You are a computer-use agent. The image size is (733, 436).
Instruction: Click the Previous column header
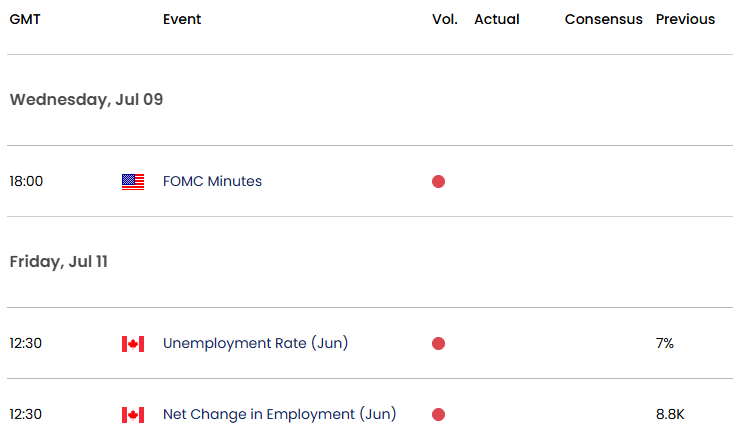point(685,19)
